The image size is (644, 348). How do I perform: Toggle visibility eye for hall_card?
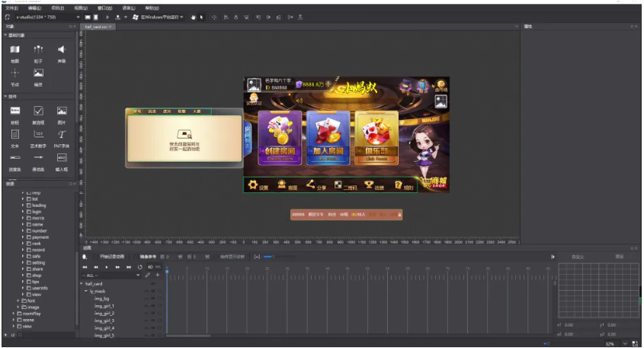[152, 284]
